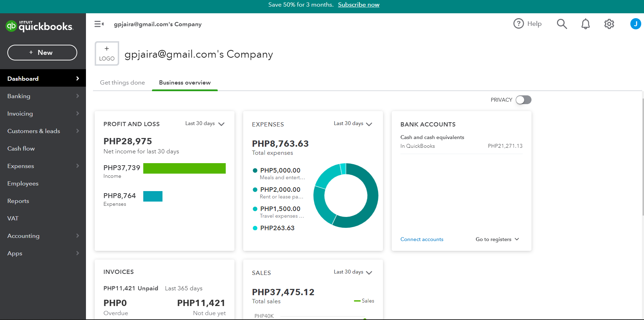The height and width of the screenshot is (320, 644).
Task: Click the PHP1,500.00 Travel expense amount
Action: (280, 209)
